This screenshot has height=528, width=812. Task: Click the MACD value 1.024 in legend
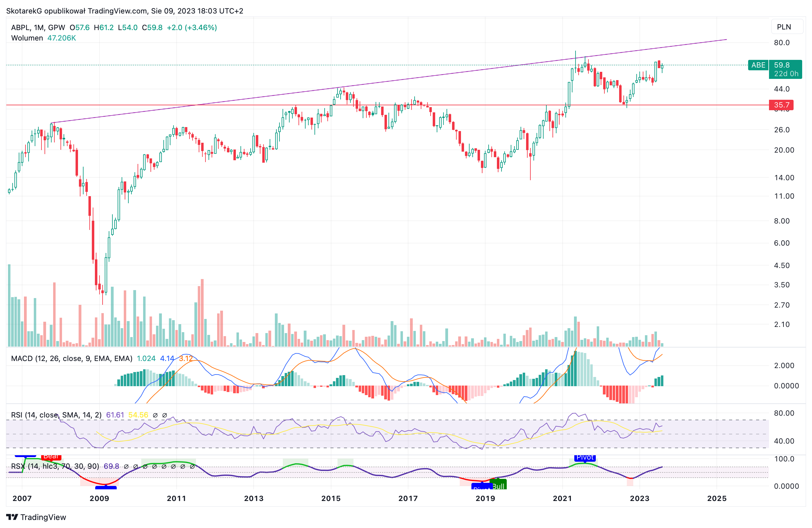(146, 359)
